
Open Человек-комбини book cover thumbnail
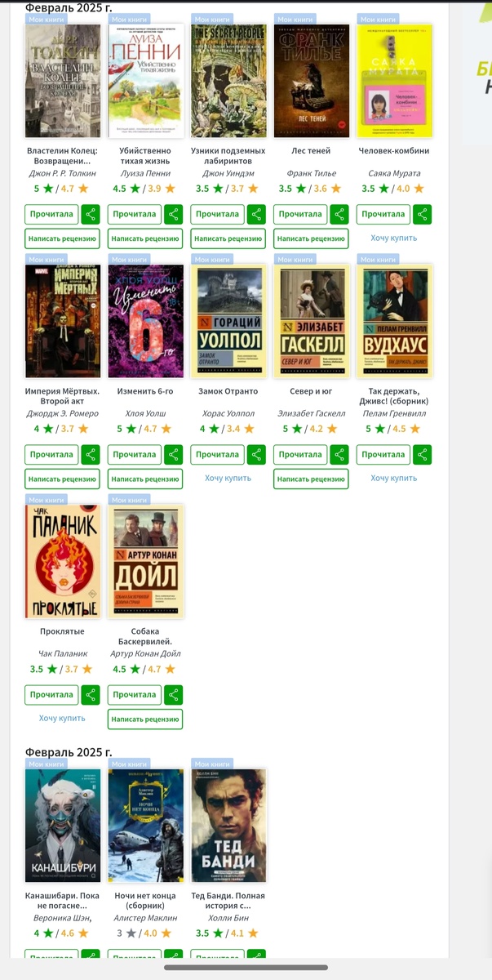point(395,80)
